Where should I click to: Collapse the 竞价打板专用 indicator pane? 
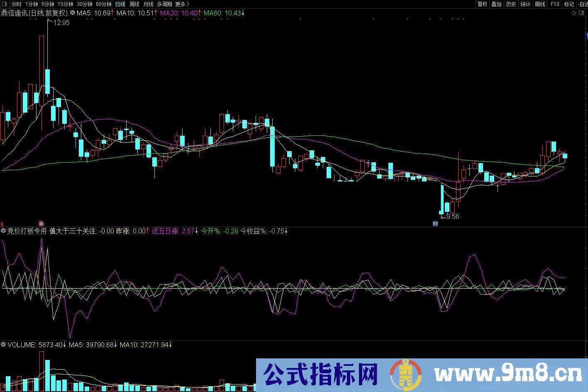(2, 231)
